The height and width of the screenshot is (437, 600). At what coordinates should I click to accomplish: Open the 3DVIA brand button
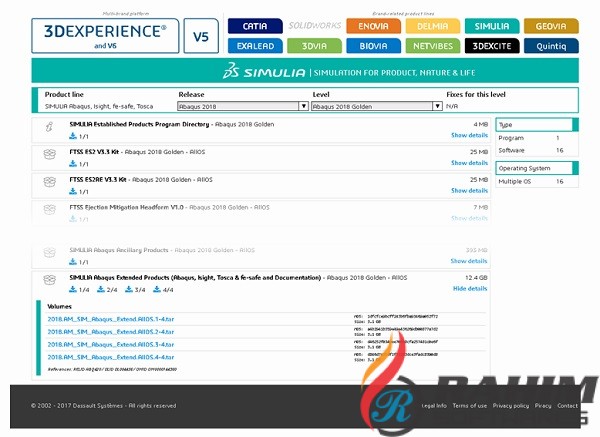315,46
